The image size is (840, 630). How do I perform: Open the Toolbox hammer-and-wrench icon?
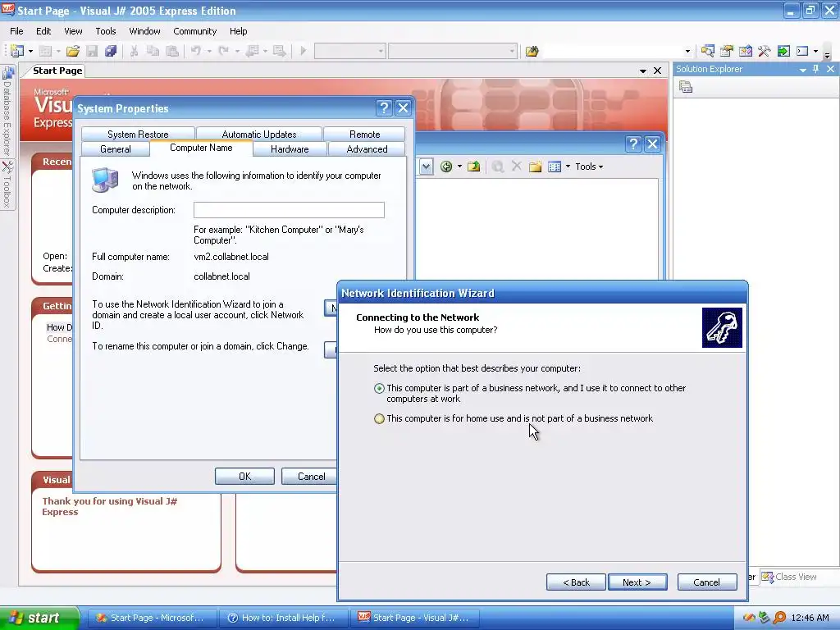[x=764, y=51]
